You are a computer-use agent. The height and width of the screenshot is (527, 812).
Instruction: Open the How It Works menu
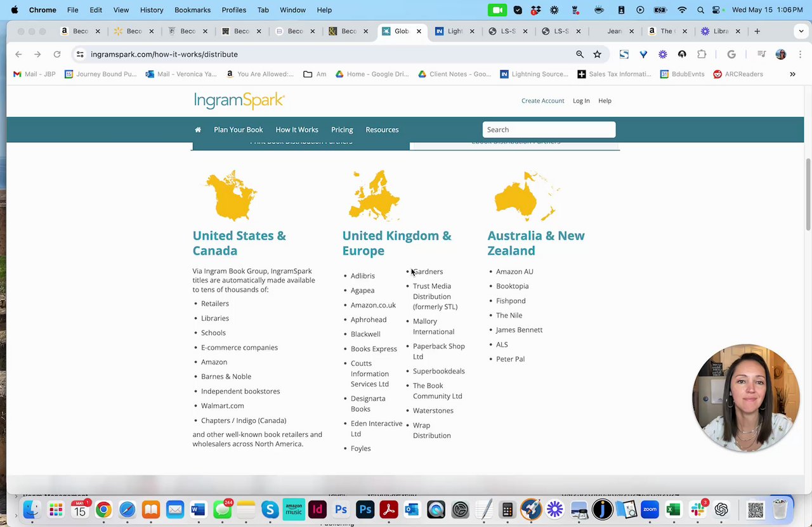297,129
